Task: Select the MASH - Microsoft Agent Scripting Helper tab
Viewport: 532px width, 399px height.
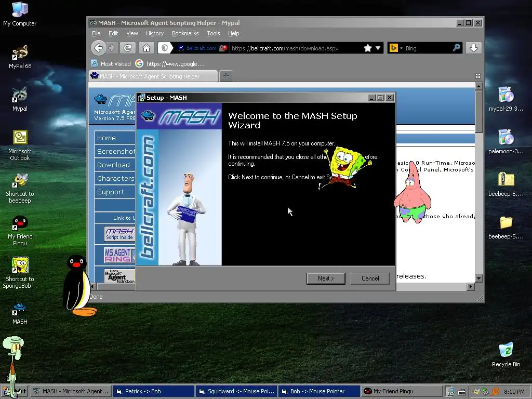Action: [x=153, y=76]
